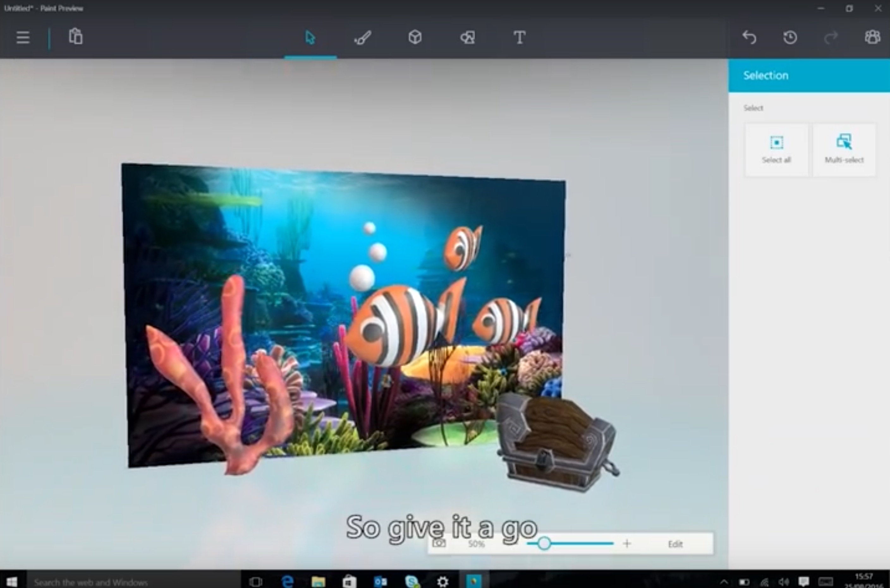Open the History clock icon

coord(790,38)
